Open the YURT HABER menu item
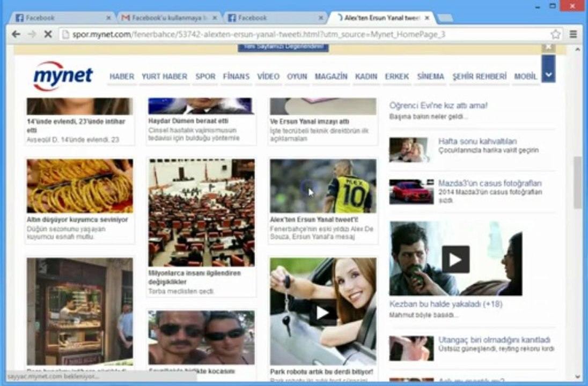The image size is (588, 386). point(164,77)
